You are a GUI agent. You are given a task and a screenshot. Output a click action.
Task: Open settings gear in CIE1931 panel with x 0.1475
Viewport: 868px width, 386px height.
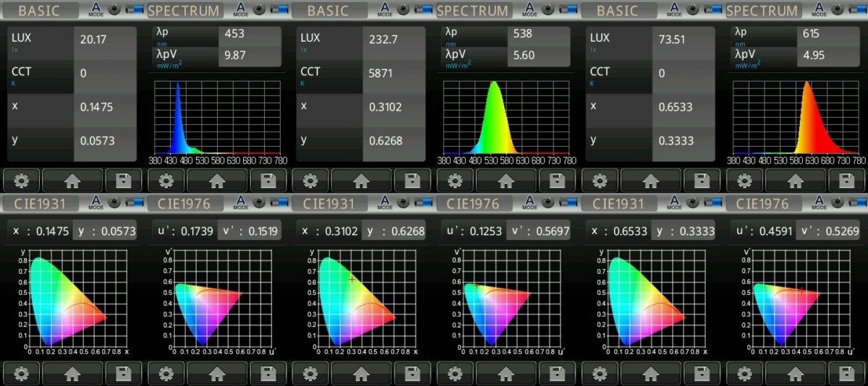coord(21,373)
